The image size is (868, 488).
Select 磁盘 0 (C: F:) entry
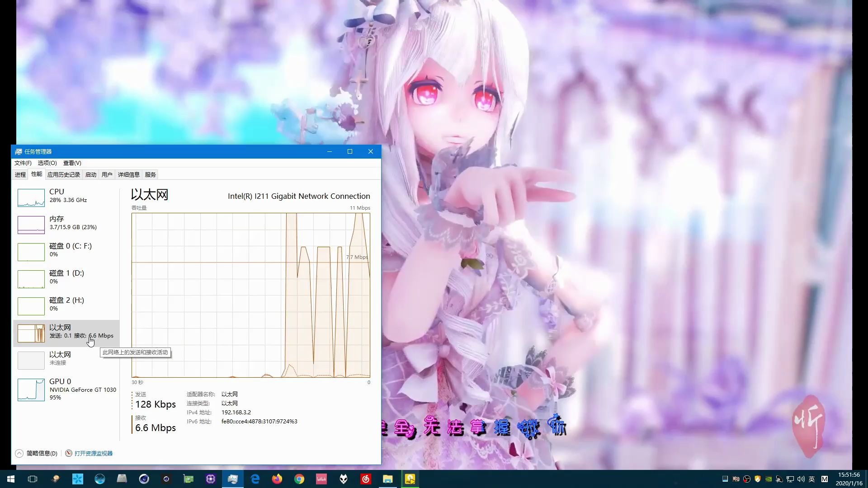pyautogui.click(x=66, y=252)
